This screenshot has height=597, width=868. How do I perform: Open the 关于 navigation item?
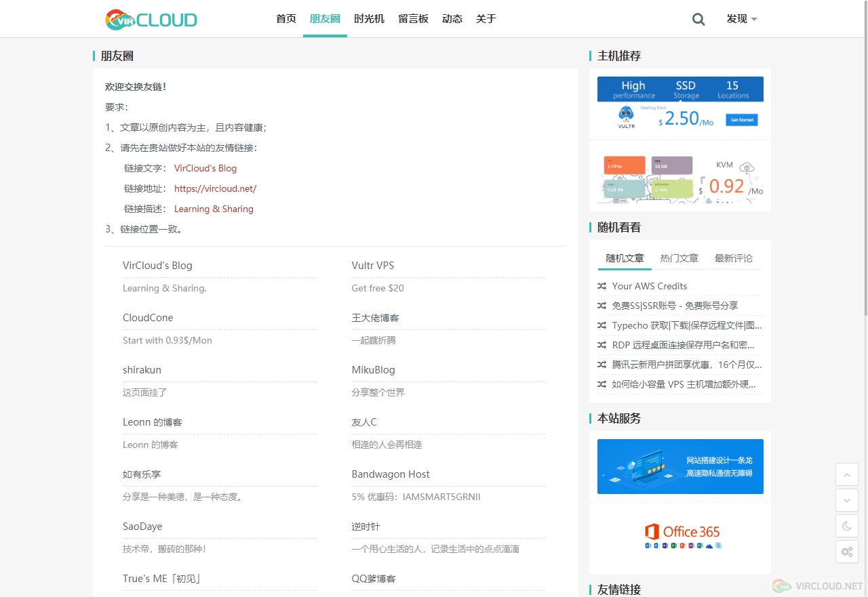pos(486,19)
